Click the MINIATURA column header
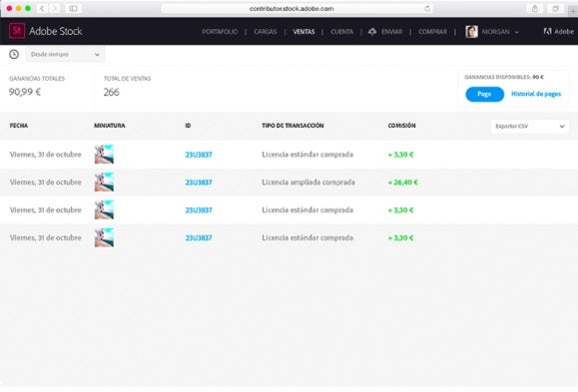578x392 pixels. tap(110, 126)
